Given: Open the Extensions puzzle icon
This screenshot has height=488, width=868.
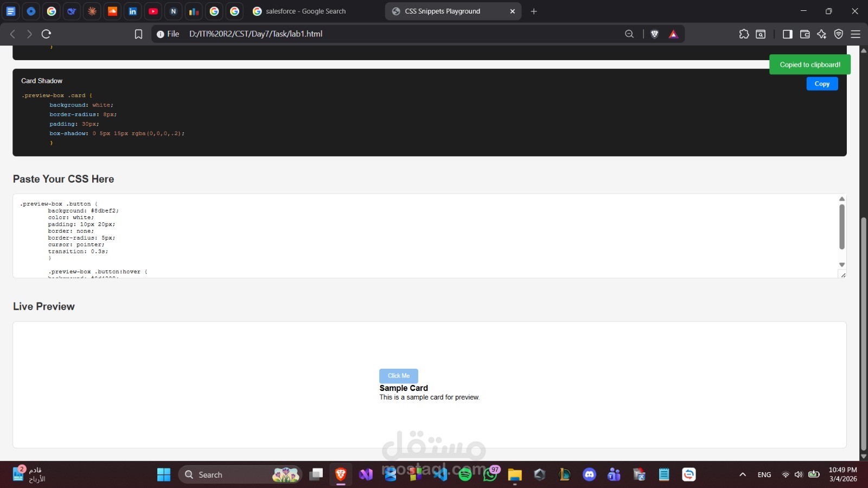Looking at the screenshot, I should point(744,34).
